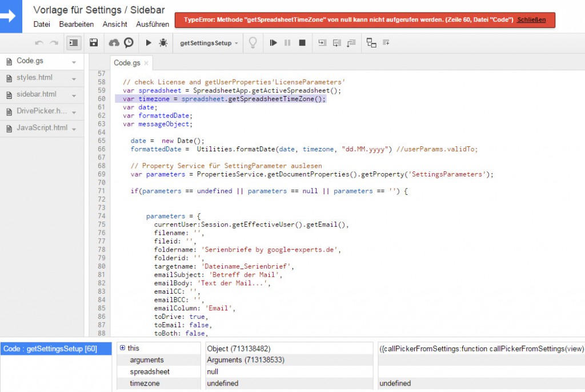The width and height of the screenshot is (585, 392).
Task: Start debugging with the bug icon
Action: click(162, 42)
